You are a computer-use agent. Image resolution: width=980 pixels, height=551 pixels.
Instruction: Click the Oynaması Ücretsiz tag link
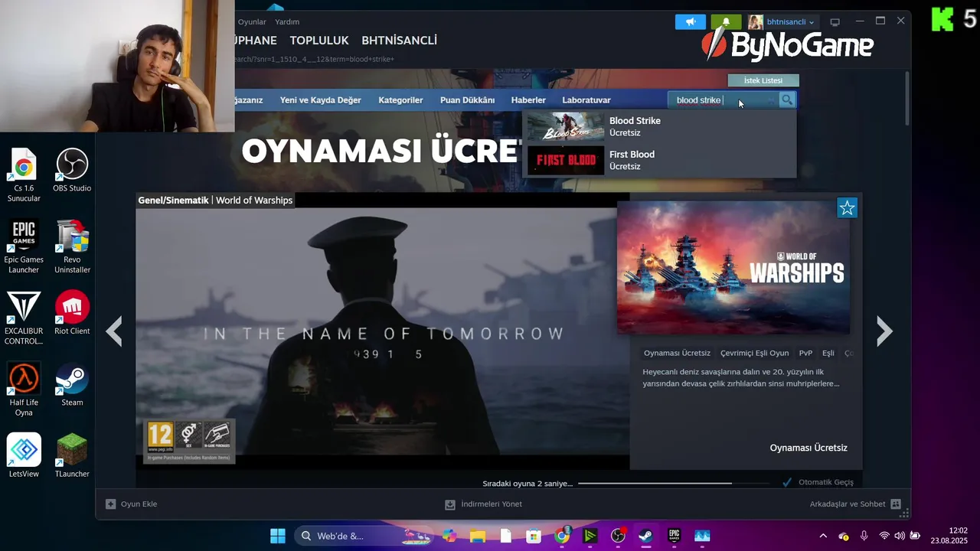point(677,353)
